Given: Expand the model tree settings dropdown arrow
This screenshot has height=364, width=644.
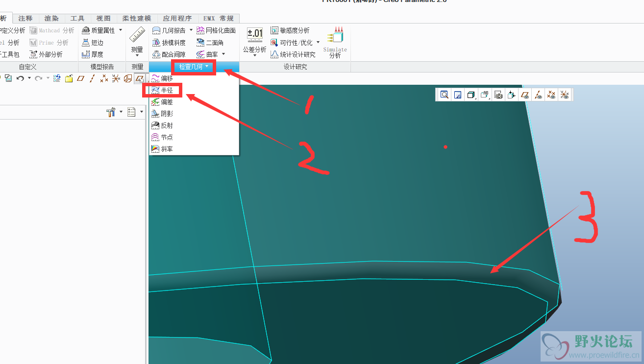Looking at the screenshot, I should pyautogui.click(x=121, y=112).
